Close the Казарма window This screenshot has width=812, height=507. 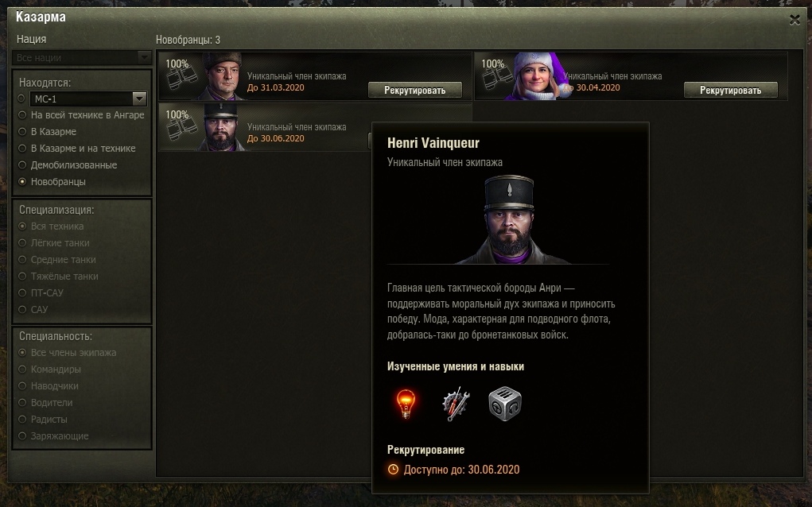(795, 20)
